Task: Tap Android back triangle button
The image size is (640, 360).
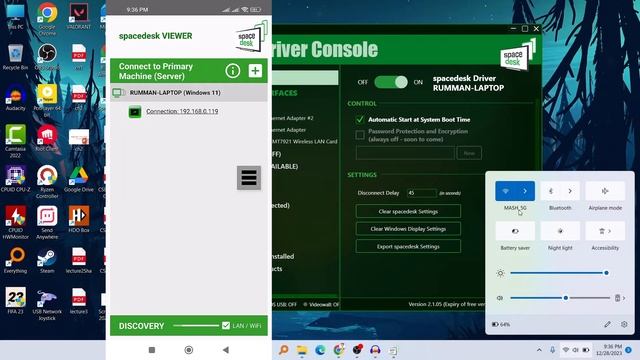Action: tap(225, 350)
